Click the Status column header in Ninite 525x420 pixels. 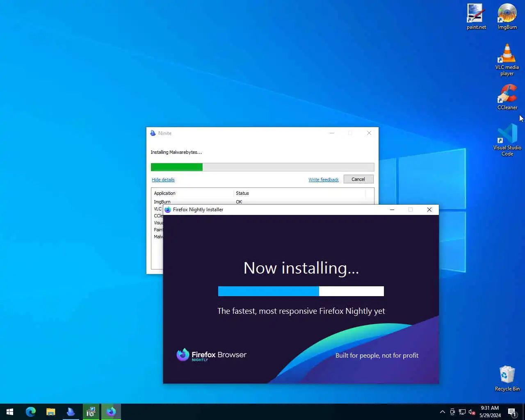pyautogui.click(x=299, y=193)
